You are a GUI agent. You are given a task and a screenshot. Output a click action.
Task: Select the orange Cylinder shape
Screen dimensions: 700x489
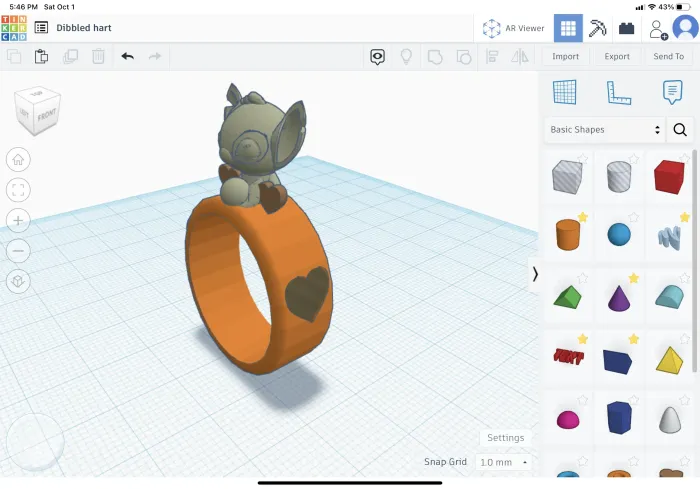(568, 234)
